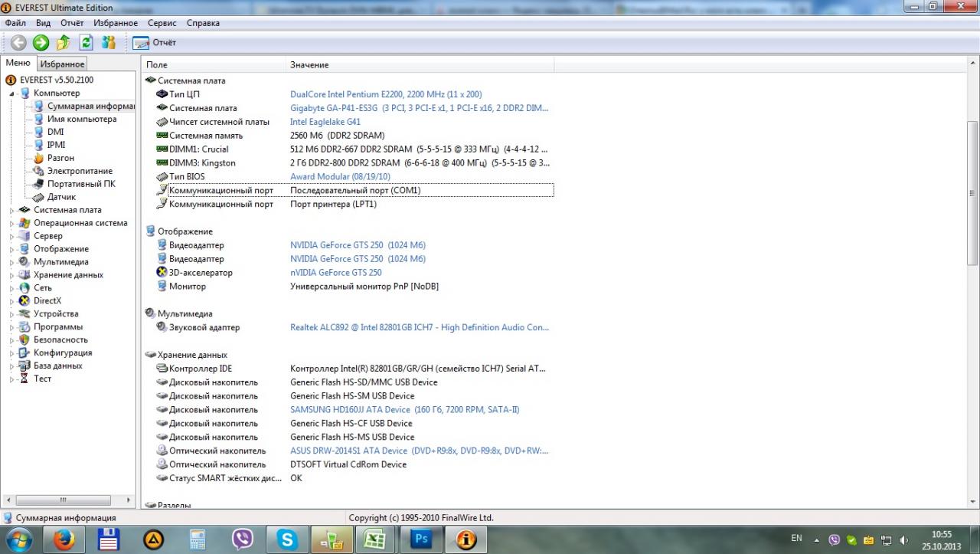Open ASUS DRW-2014S1 optical drive link
The image size is (980, 554).
[419, 451]
